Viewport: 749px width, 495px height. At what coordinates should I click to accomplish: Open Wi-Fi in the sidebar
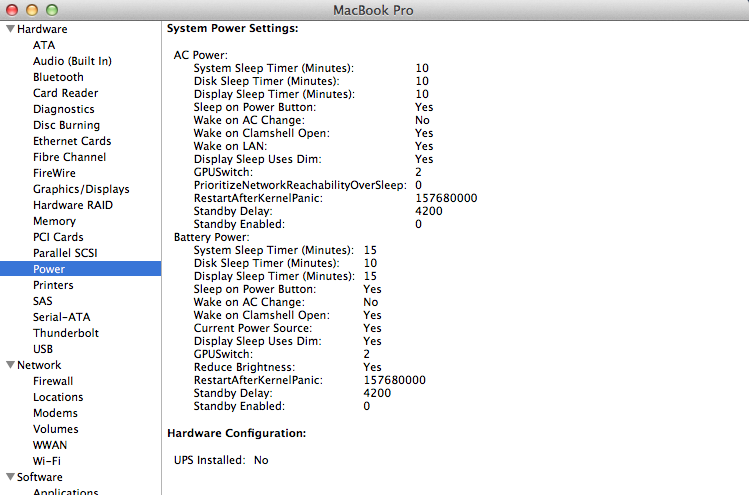[x=47, y=461]
